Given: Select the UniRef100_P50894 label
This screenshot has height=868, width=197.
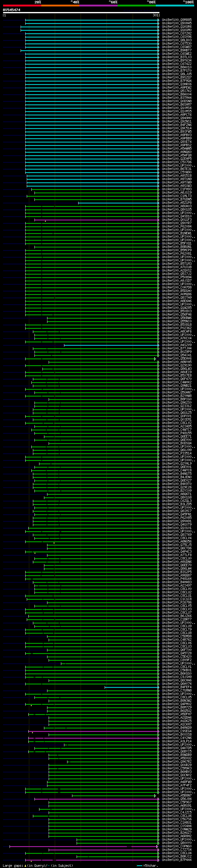Looking at the screenshot, I should (x=176, y=277).
